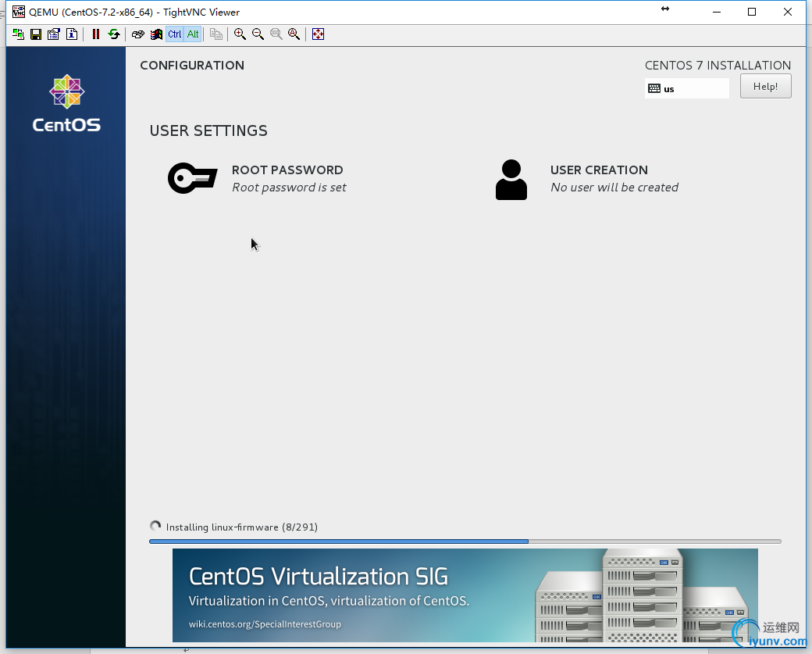Screen dimensions: 812x654
Task: Show the Connection Info icon
Action: [72, 34]
